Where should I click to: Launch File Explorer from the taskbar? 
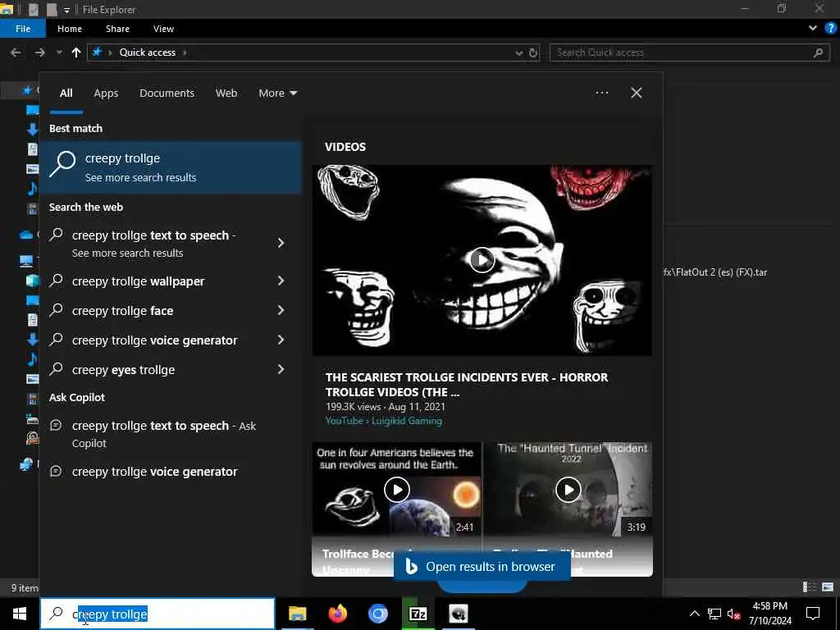pos(297,614)
